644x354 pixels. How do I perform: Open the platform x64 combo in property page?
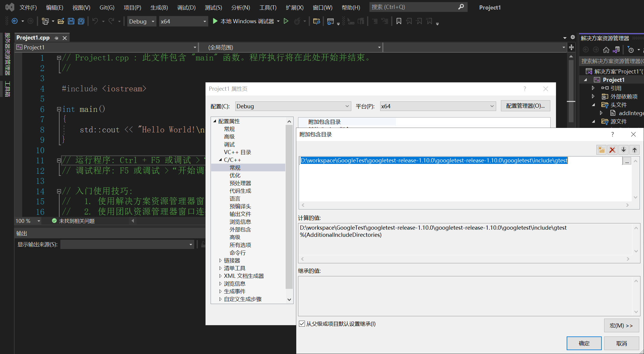(x=438, y=106)
